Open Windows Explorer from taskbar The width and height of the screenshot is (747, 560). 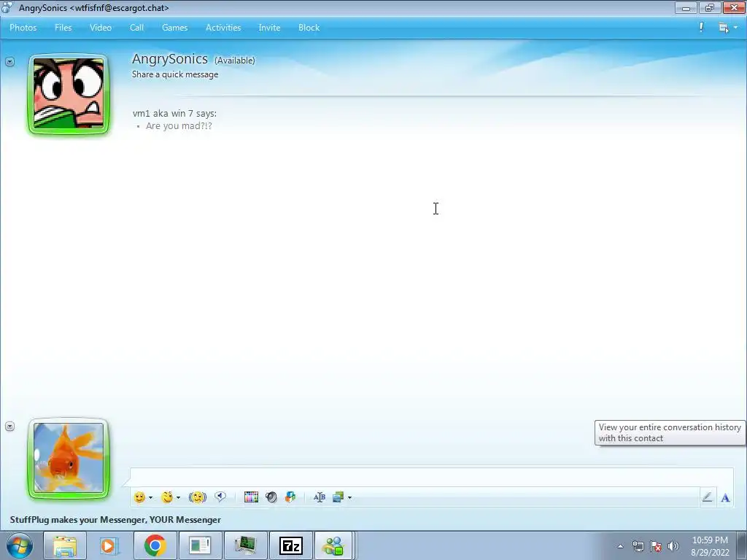click(x=65, y=545)
